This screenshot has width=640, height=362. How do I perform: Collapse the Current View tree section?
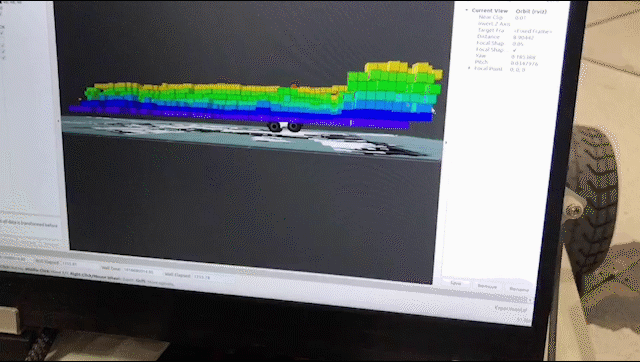pos(467,10)
